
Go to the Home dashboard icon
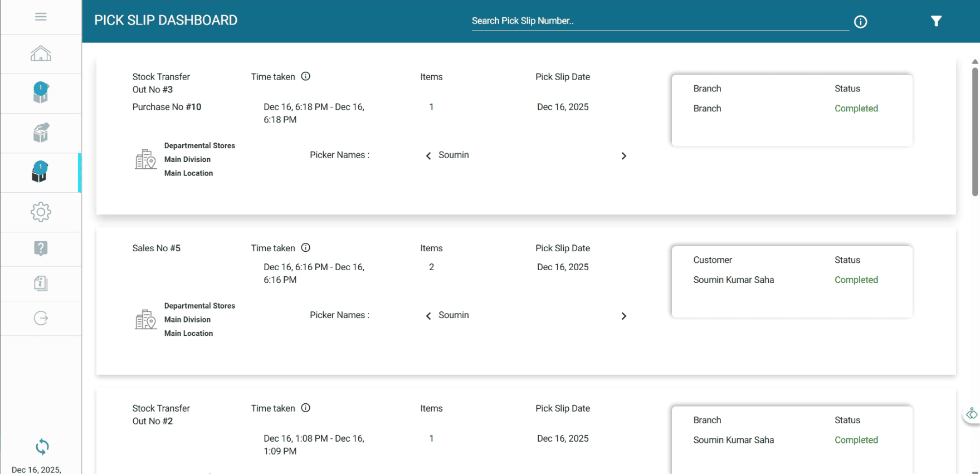[41, 54]
